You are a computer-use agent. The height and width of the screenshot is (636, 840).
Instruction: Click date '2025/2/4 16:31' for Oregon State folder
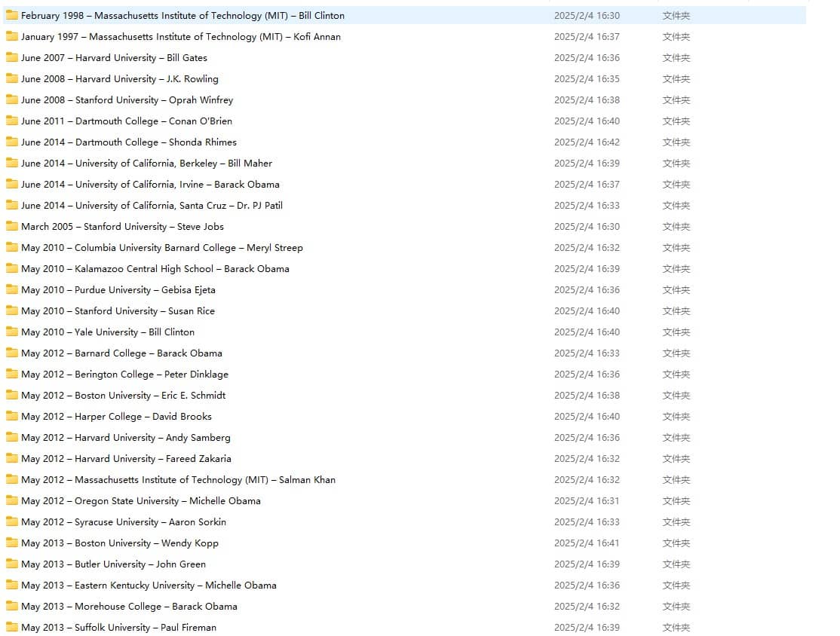[x=587, y=501]
